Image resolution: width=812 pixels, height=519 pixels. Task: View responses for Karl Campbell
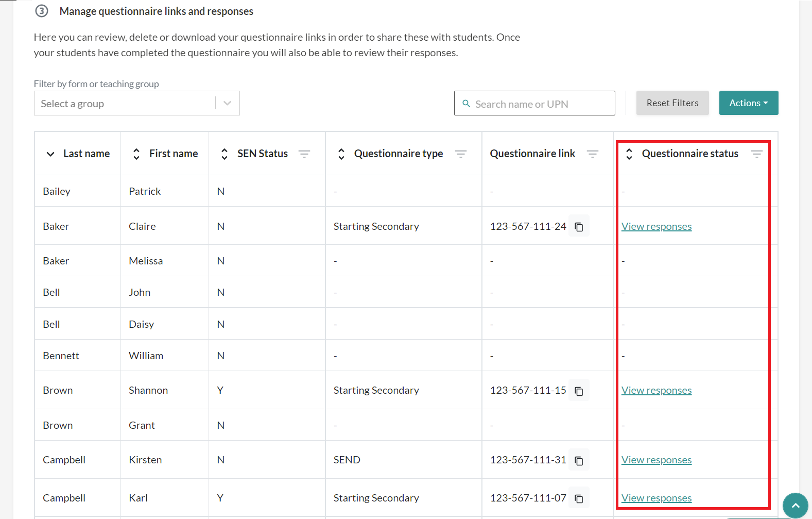[x=656, y=498]
